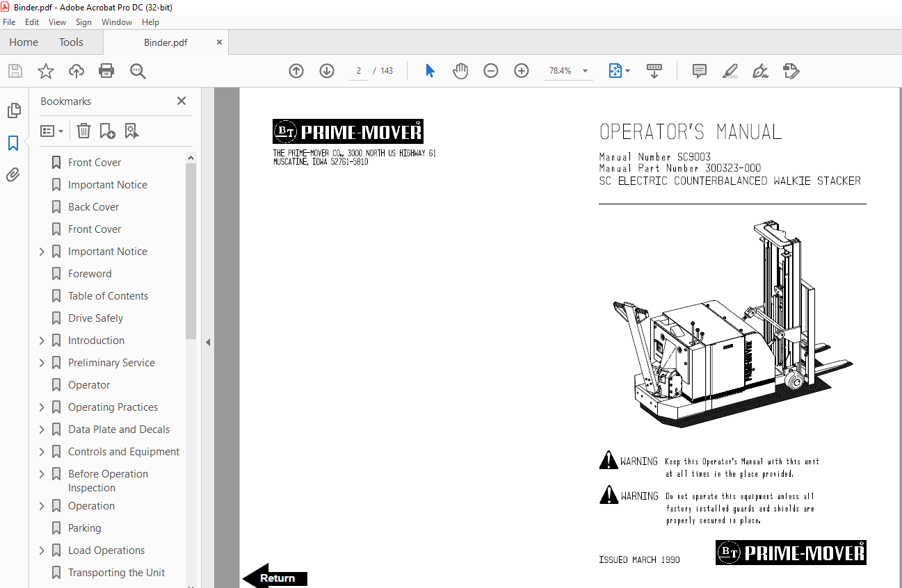Choose the Selection arrow tool
The image size is (902, 588).
pyautogui.click(x=430, y=71)
